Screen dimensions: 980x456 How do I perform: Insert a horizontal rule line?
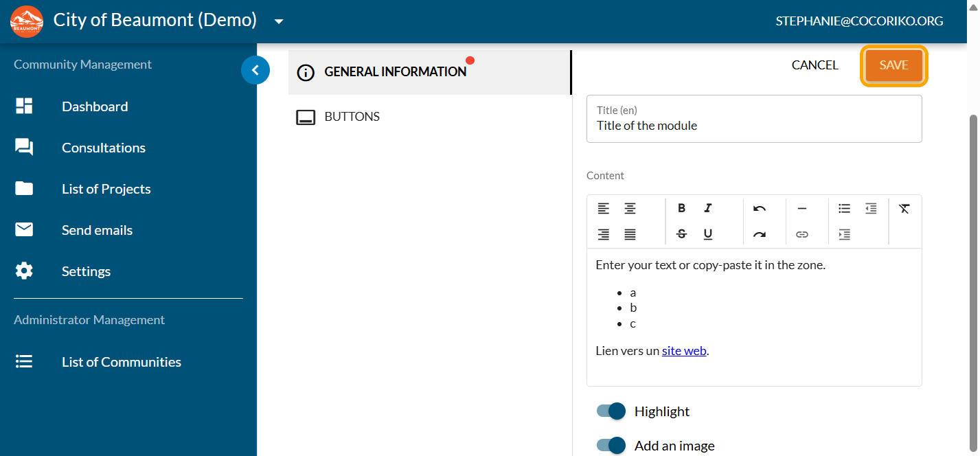801,208
